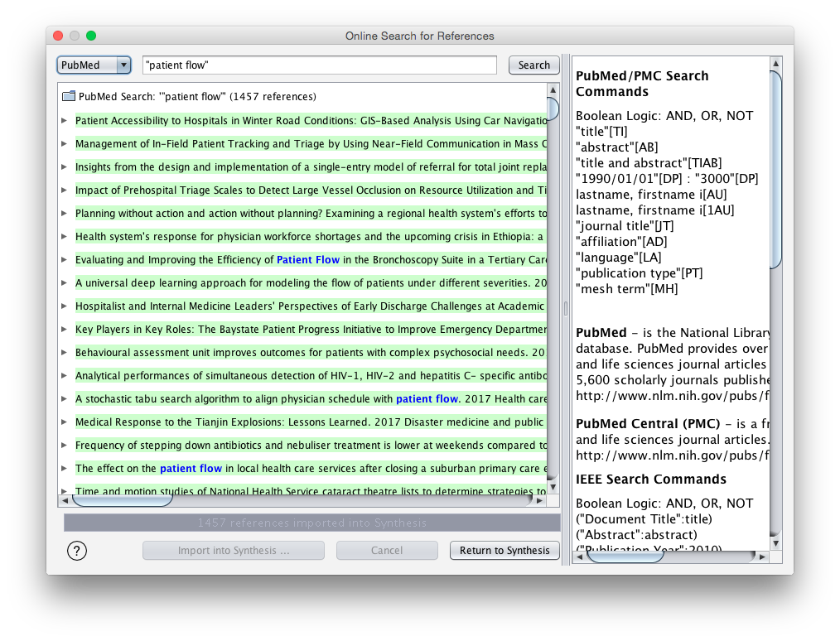Expand the Frequency of stepping down antibiotics reference
Viewport: 840px width, 641px height.
[x=65, y=445]
